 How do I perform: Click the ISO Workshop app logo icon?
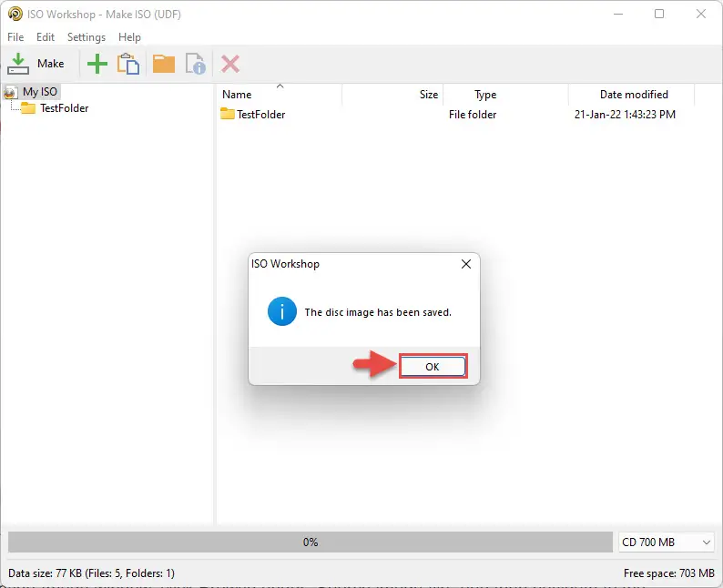15,14
